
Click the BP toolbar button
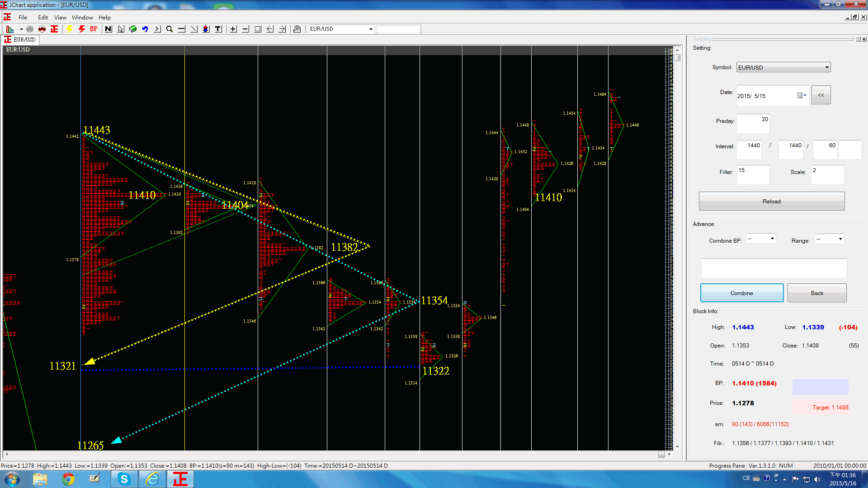[94, 29]
